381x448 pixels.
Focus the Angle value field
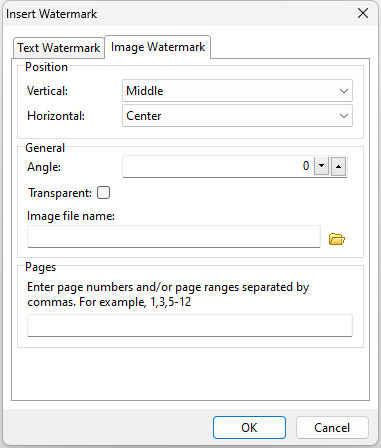(x=217, y=166)
